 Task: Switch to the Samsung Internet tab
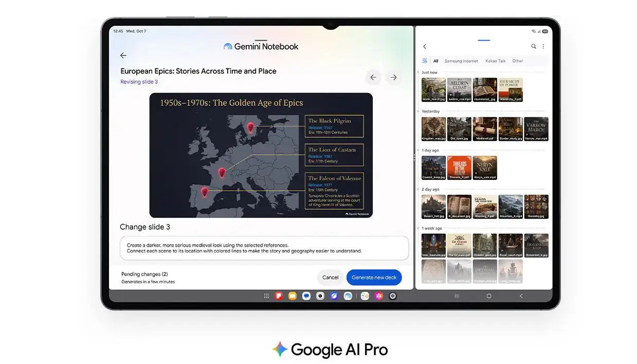461,61
